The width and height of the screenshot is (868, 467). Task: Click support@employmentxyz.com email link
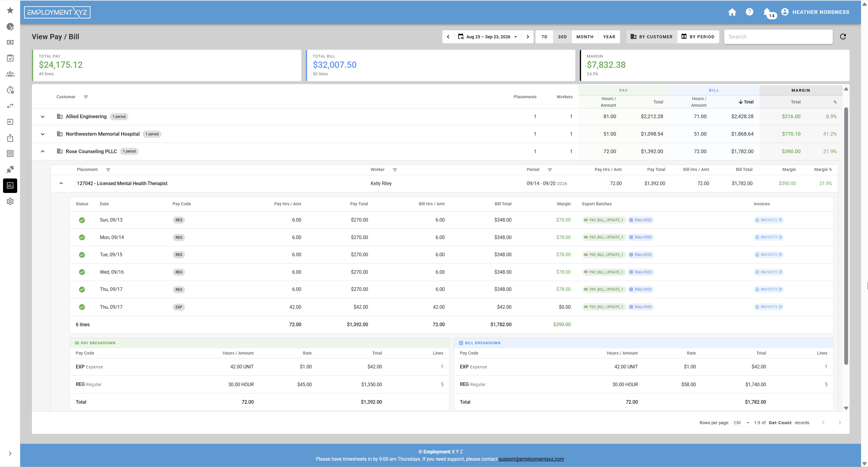point(531,459)
